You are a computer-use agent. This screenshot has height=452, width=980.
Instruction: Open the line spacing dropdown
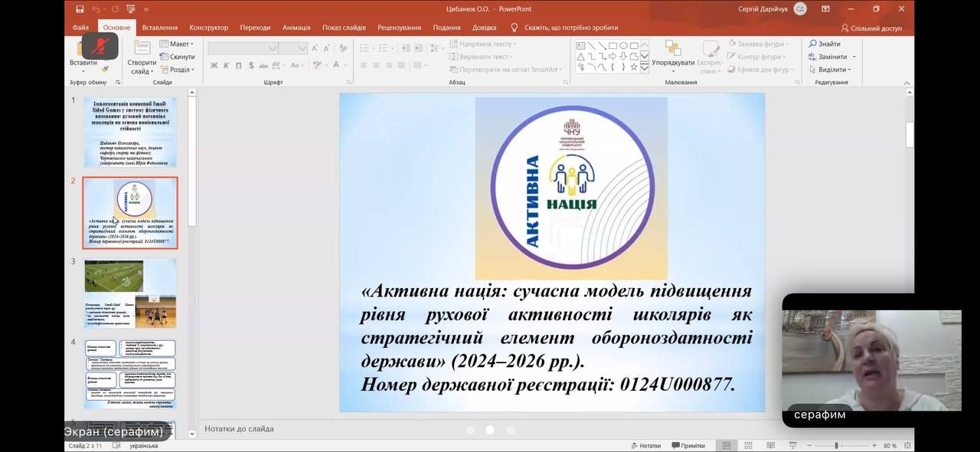coord(437,47)
